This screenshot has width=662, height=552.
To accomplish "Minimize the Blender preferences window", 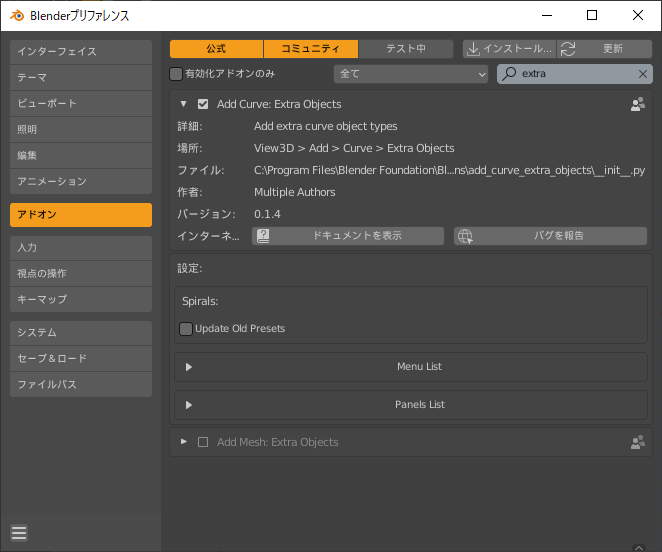I will pyautogui.click(x=547, y=16).
